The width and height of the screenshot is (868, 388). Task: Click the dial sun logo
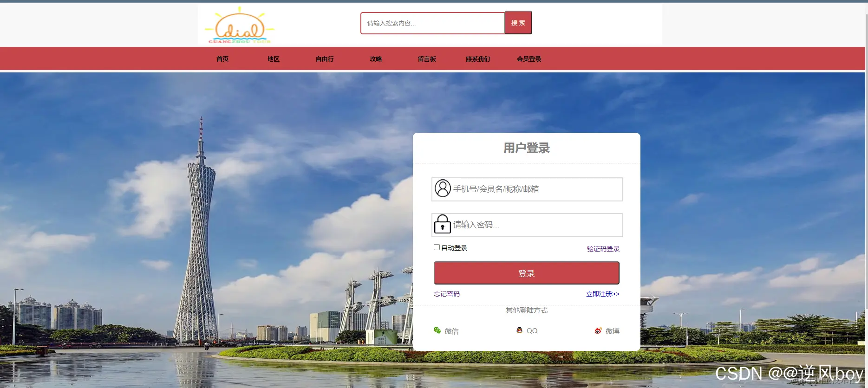(240, 25)
